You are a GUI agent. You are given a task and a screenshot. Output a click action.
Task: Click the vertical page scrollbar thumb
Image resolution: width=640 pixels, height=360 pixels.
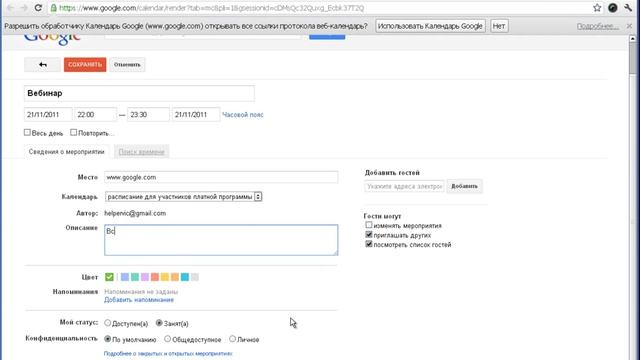[633, 58]
